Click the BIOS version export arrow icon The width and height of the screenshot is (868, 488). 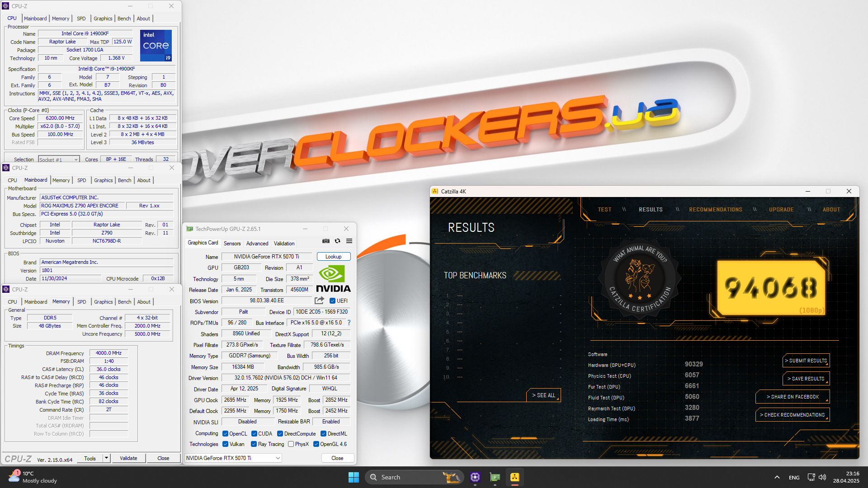point(319,300)
